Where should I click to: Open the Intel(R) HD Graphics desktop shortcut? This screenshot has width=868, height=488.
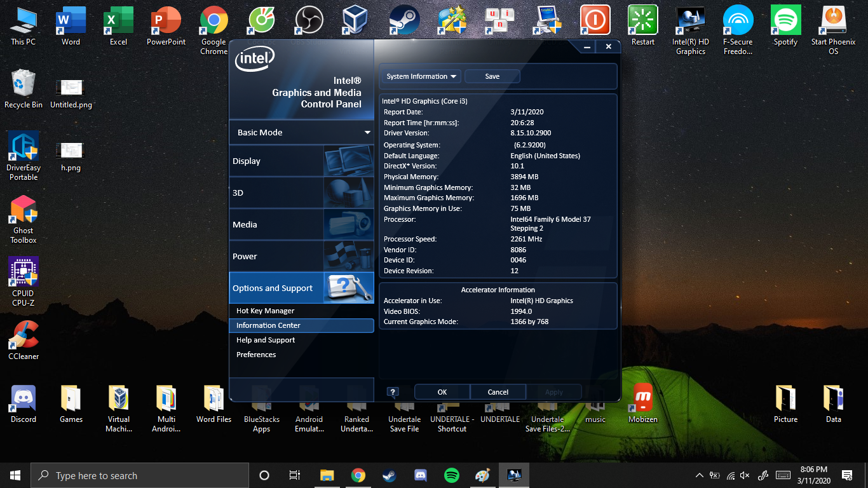(691, 30)
